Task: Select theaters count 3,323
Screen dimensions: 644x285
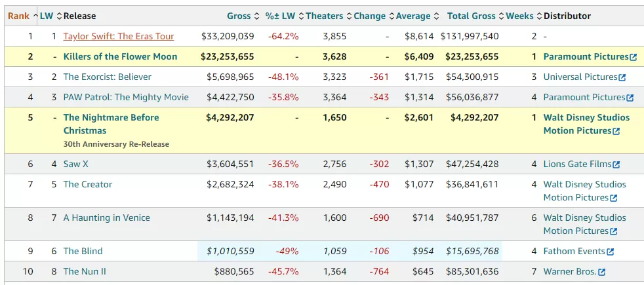Action: pos(334,77)
